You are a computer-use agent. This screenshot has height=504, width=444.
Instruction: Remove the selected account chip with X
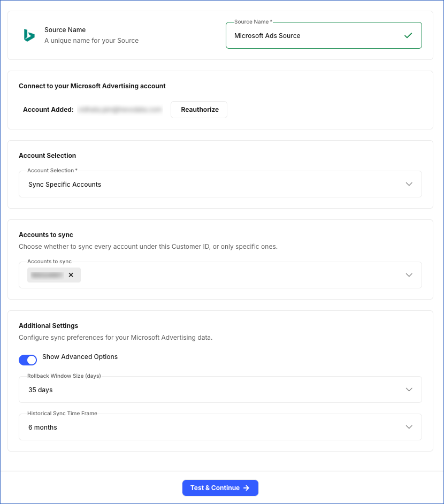[x=71, y=275]
